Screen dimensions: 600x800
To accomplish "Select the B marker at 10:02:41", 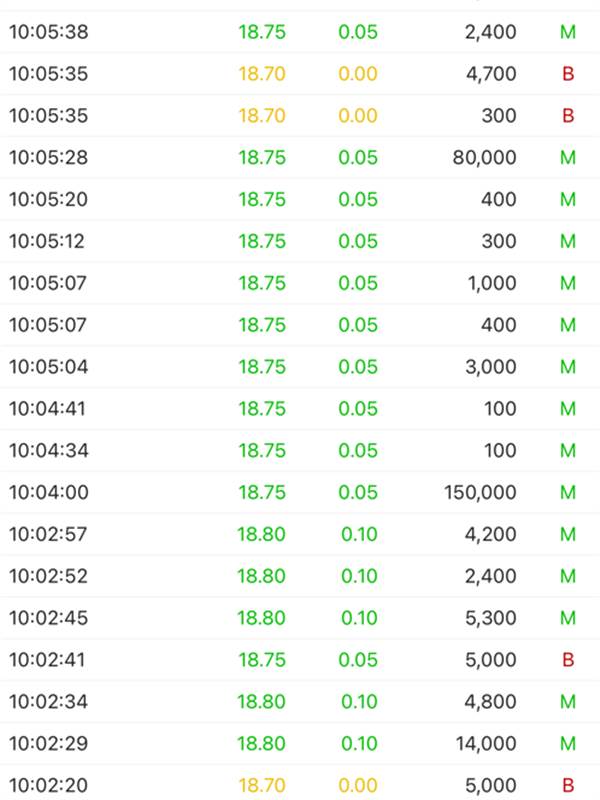I will 568,660.
